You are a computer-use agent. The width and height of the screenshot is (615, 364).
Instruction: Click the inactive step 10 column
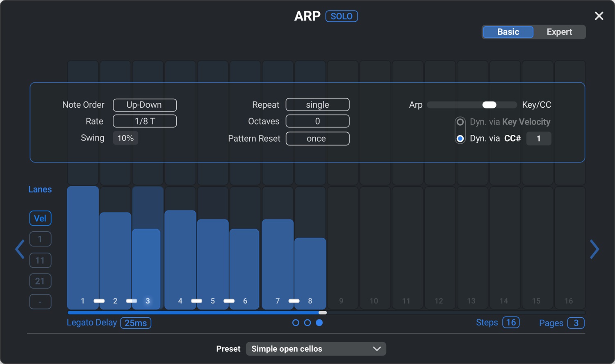[x=375, y=248]
